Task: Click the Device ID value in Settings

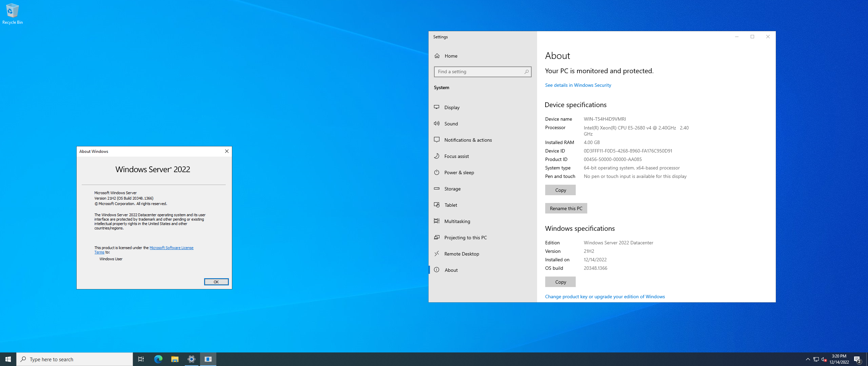Action: pos(628,151)
